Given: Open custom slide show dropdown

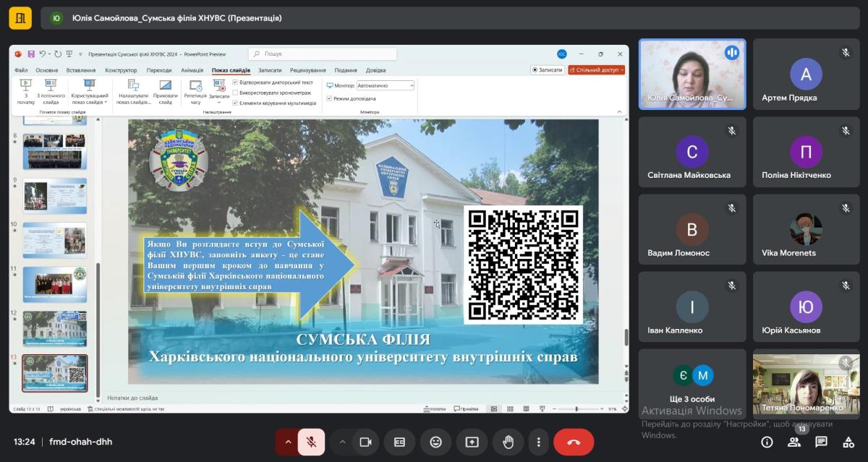Looking at the screenshot, I should [90, 92].
